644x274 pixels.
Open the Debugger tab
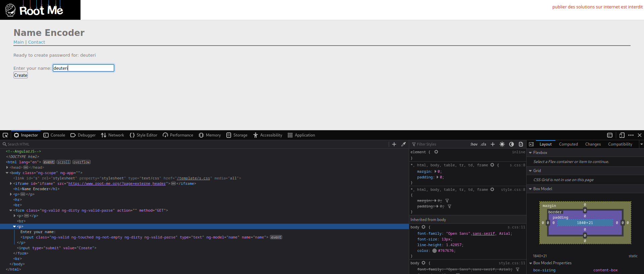tap(83, 135)
